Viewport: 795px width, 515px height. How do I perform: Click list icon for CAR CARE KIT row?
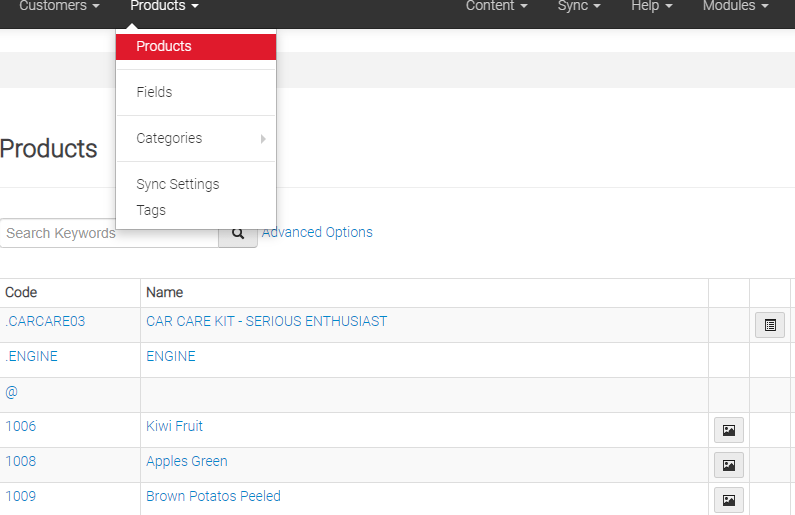tap(770, 325)
